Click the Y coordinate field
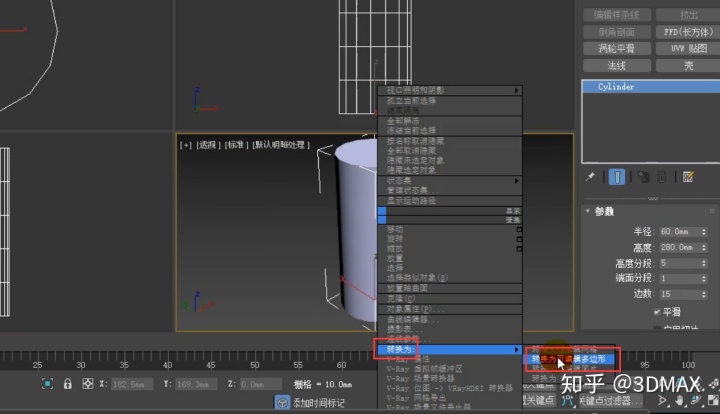This screenshot has width=720, height=414. pos(196,384)
